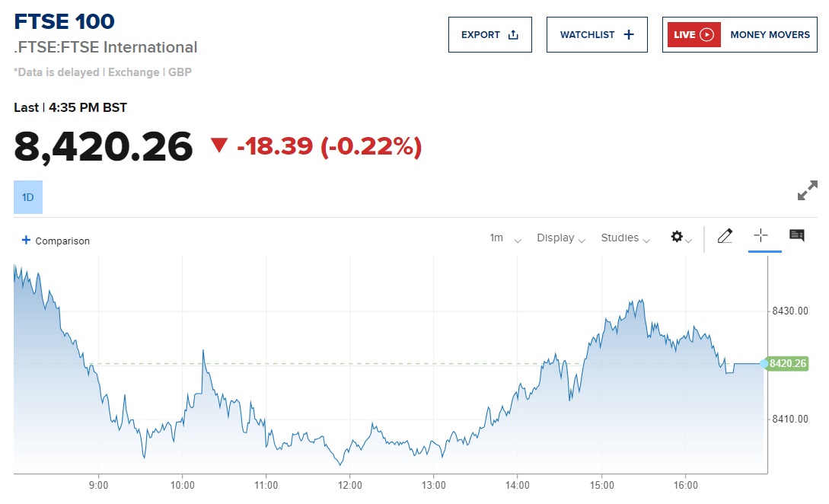Viewport: 829px width, 504px height.
Task: Select the 1D time range tab
Action: coord(28,197)
